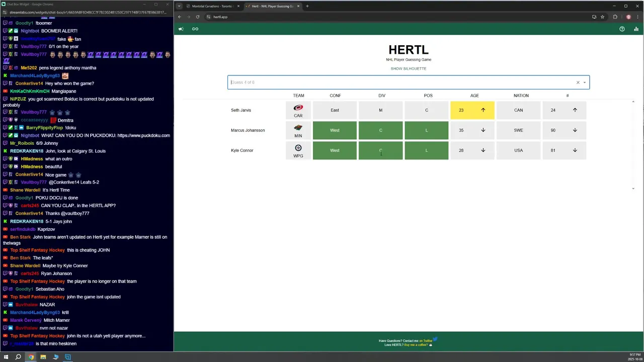Close the Hertl tab
Image resolution: width=644 pixels, height=362 pixels.
[298, 6]
